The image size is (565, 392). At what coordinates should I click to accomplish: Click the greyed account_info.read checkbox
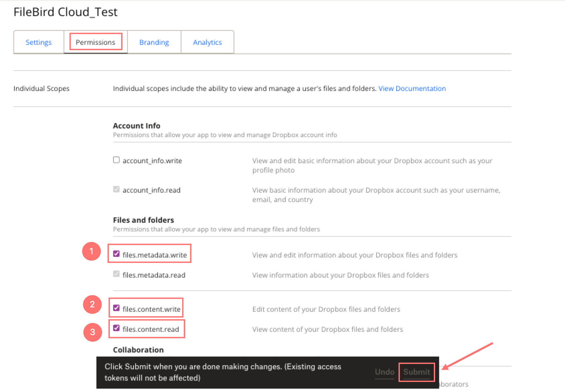[x=116, y=190]
